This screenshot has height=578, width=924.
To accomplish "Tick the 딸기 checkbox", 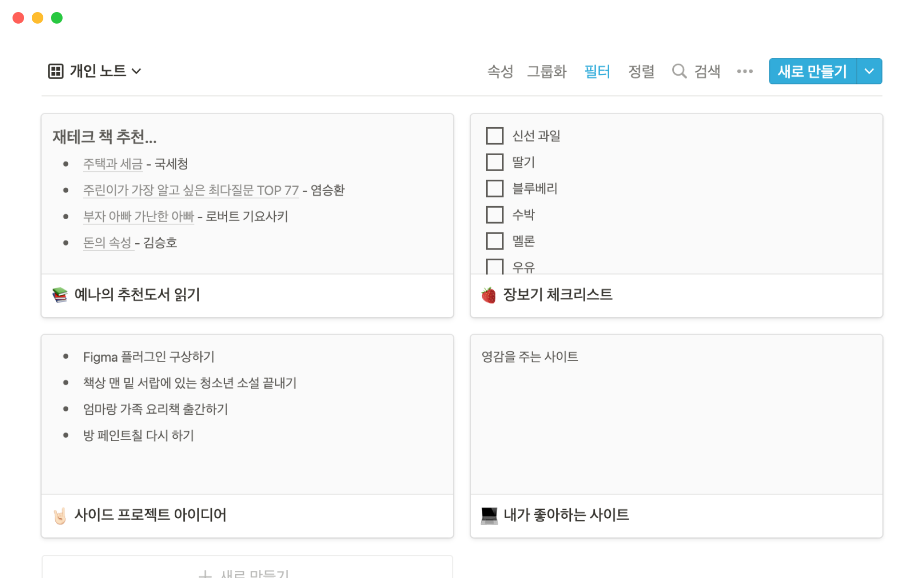I will coord(494,162).
